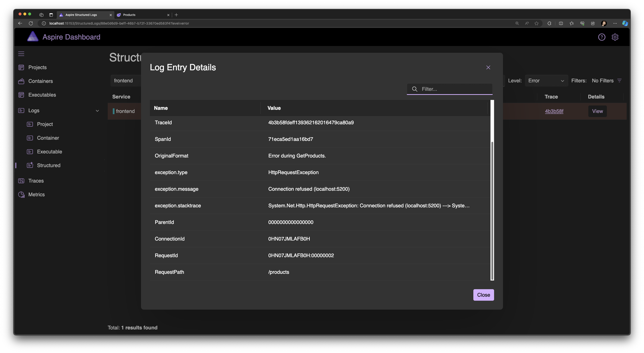Click the Containers sidebar icon
Image resolution: width=644 pixels, height=353 pixels.
click(x=21, y=81)
